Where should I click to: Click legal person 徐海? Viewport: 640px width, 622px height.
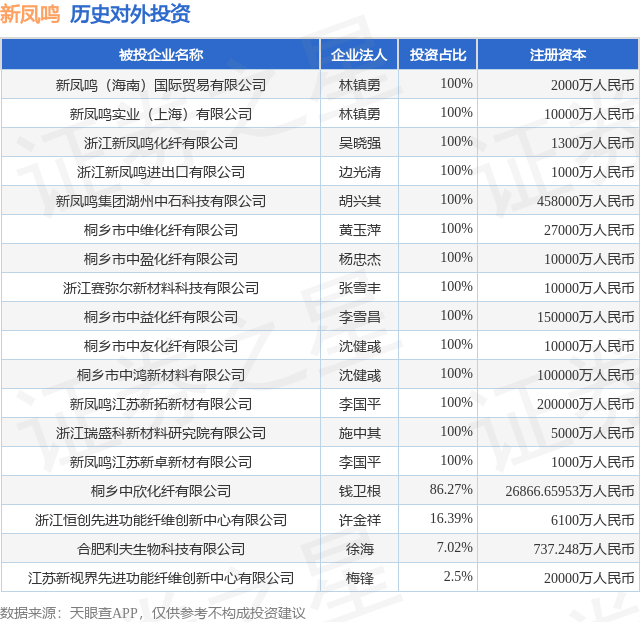click(360, 549)
